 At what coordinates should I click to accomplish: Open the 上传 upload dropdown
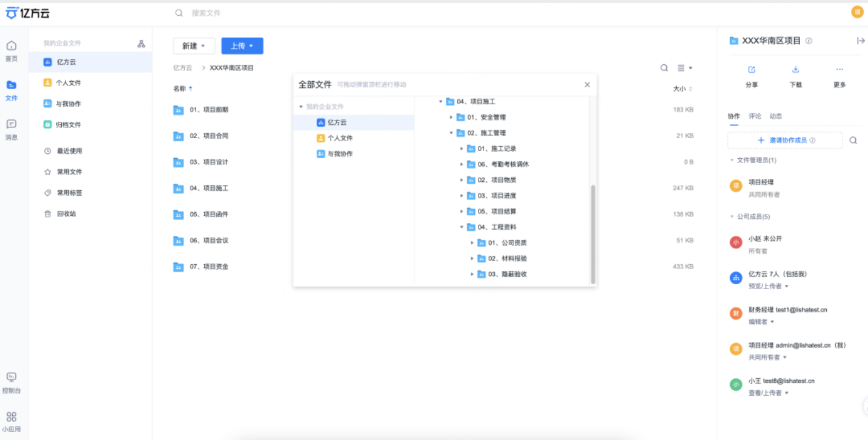[242, 45]
